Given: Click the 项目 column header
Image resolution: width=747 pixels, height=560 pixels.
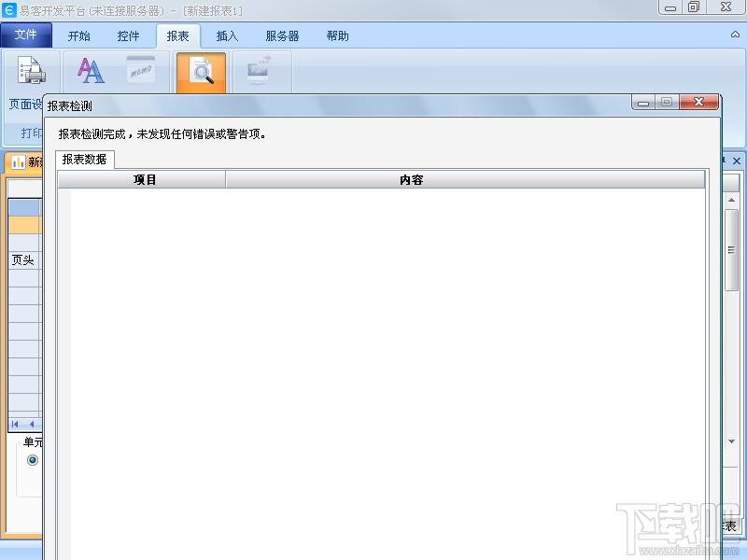Looking at the screenshot, I should click(142, 179).
